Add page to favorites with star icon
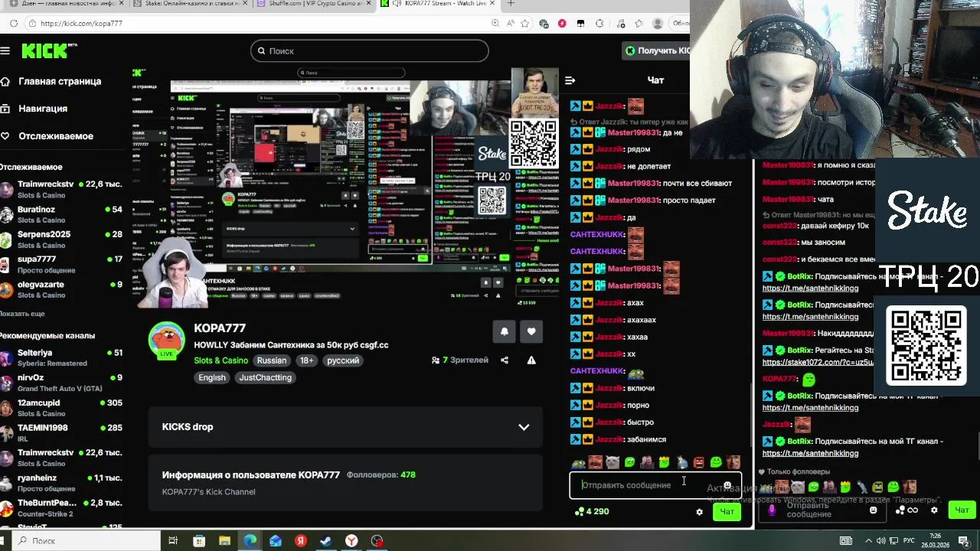 coord(524,24)
